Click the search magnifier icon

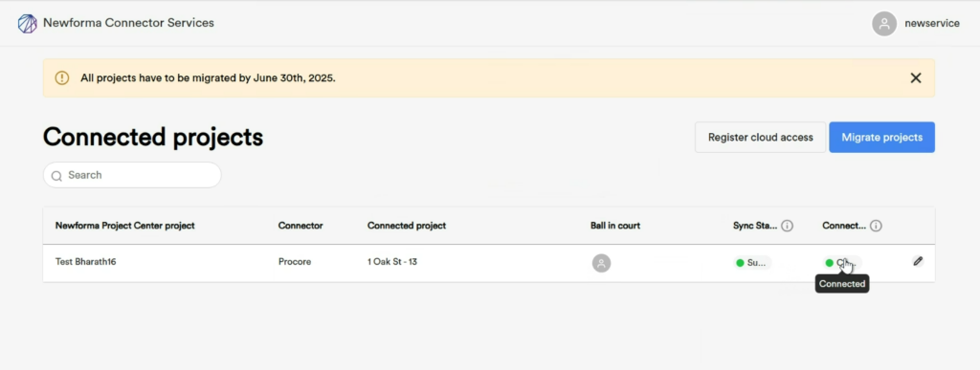coord(56,176)
